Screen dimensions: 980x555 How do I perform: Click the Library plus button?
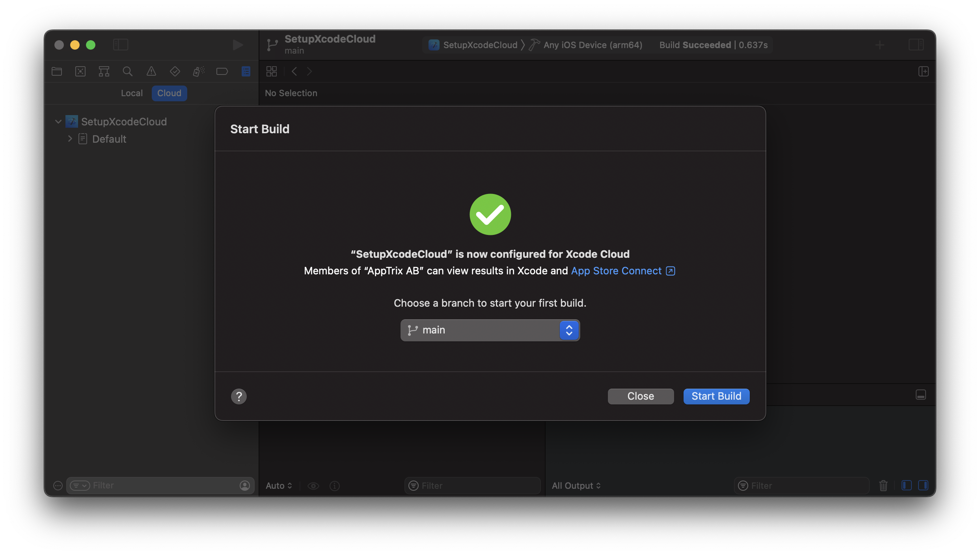(x=880, y=45)
